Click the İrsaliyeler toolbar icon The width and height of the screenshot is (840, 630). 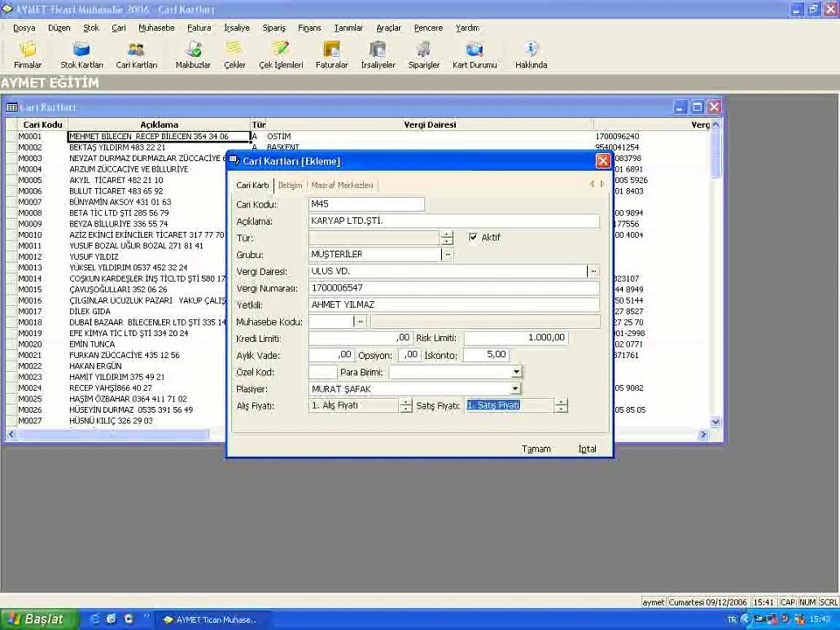pyautogui.click(x=378, y=54)
